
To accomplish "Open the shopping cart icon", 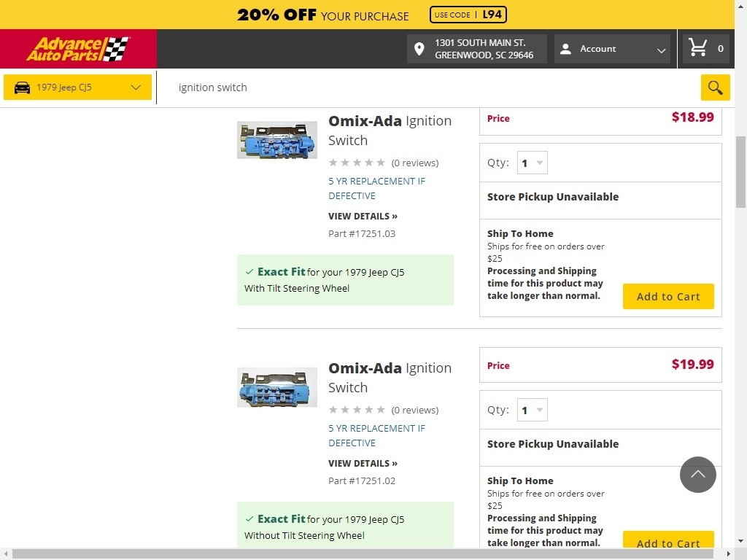I will [698, 48].
